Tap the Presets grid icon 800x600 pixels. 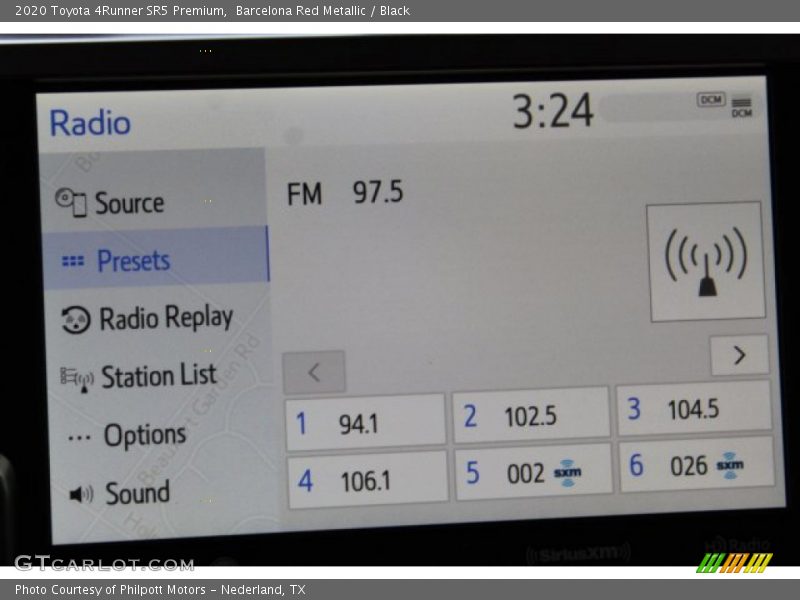click(x=73, y=261)
